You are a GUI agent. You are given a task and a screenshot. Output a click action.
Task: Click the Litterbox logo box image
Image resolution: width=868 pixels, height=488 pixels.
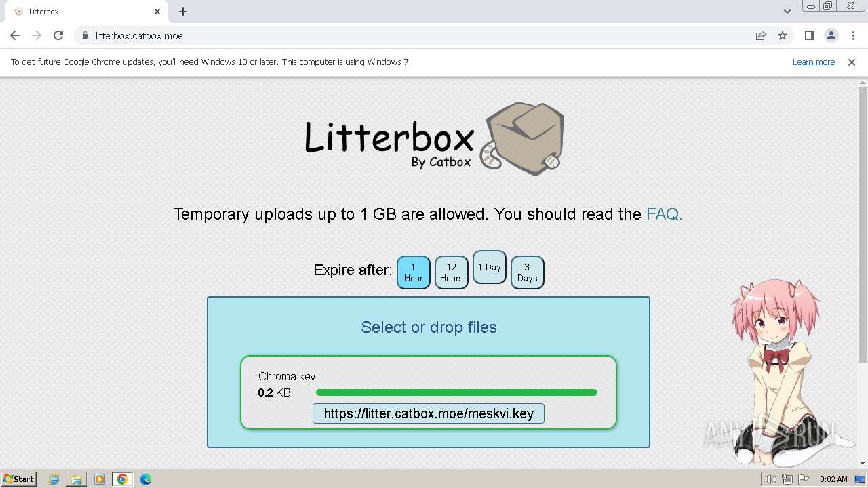pos(521,139)
